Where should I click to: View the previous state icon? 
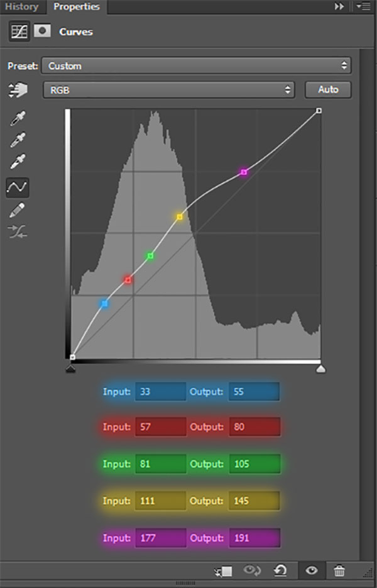click(x=252, y=571)
